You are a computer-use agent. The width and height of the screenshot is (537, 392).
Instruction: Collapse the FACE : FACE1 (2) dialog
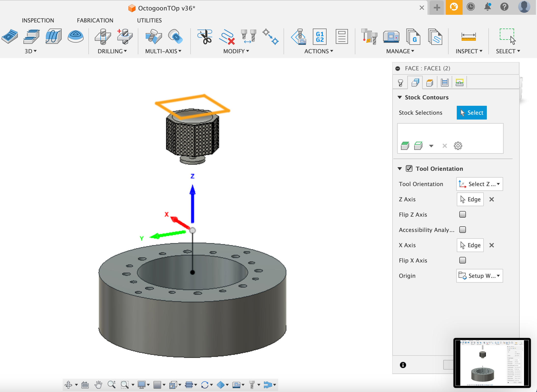pyautogui.click(x=398, y=68)
